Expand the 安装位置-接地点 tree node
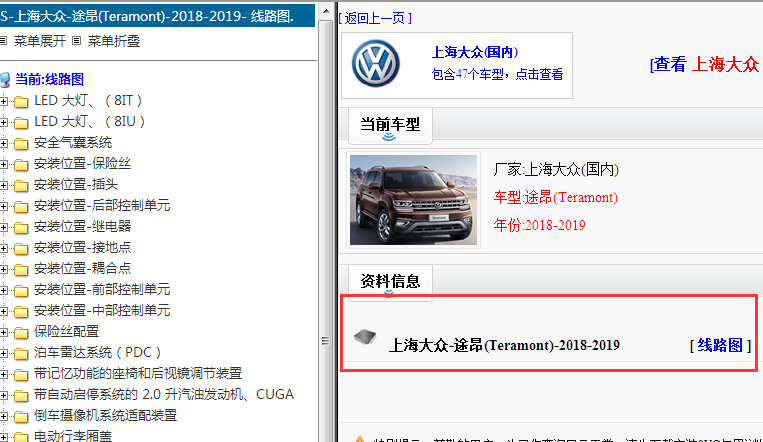This screenshot has height=442, width=763. [3, 248]
